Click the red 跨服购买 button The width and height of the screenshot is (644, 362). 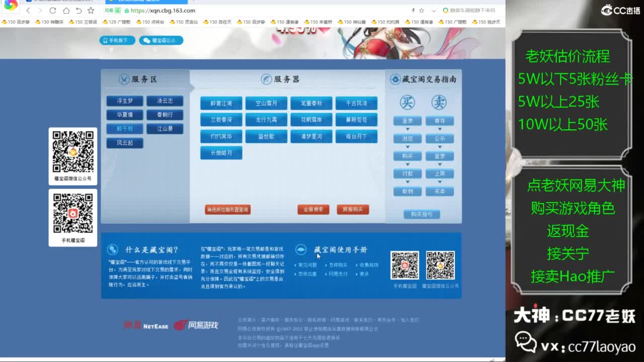click(x=353, y=210)
